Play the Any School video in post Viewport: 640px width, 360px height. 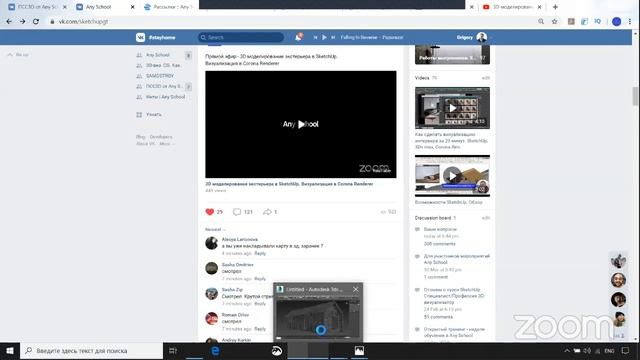tap(301, 124)
